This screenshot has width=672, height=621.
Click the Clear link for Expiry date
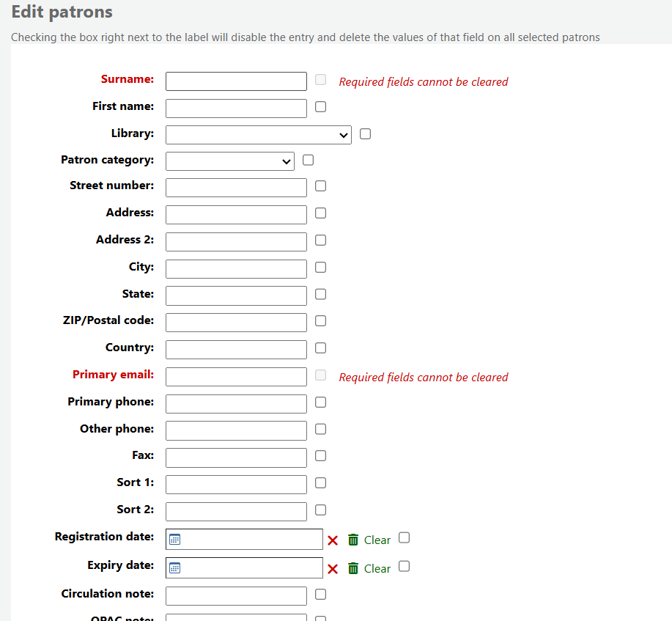(x=377, y=569)
